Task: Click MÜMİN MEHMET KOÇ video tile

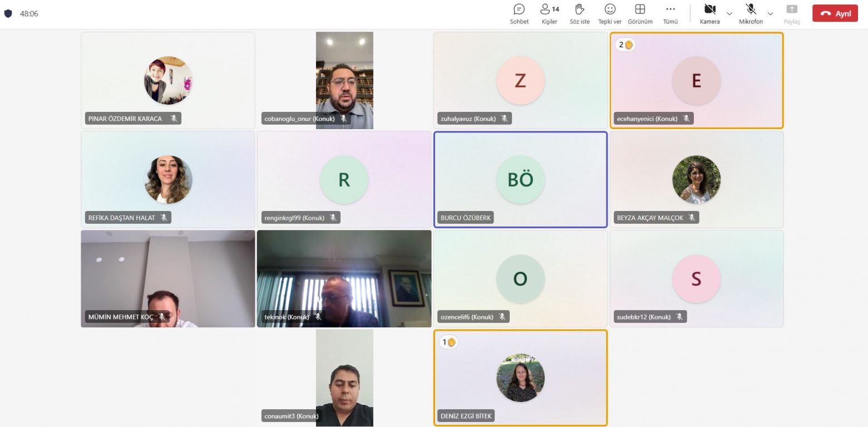Action: click(x=167, y=278)
